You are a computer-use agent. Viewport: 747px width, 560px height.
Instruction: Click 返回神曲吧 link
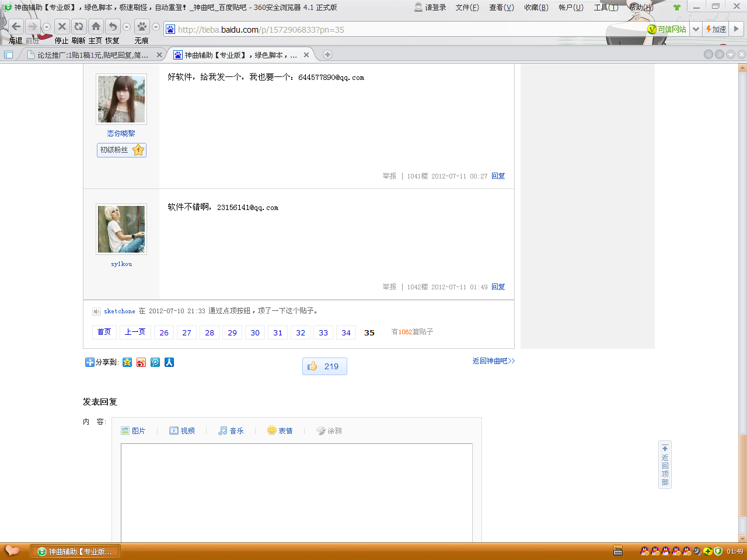pos(493,361)
